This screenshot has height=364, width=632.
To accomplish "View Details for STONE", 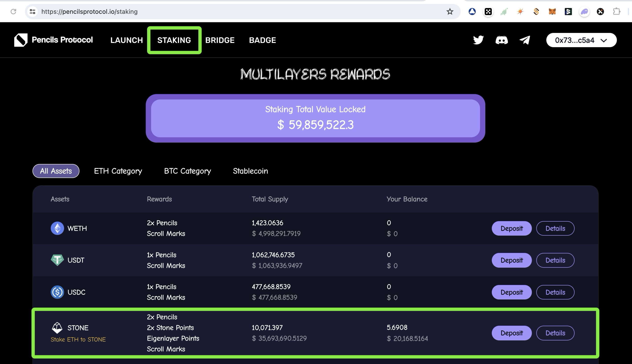I will (555, 333).
